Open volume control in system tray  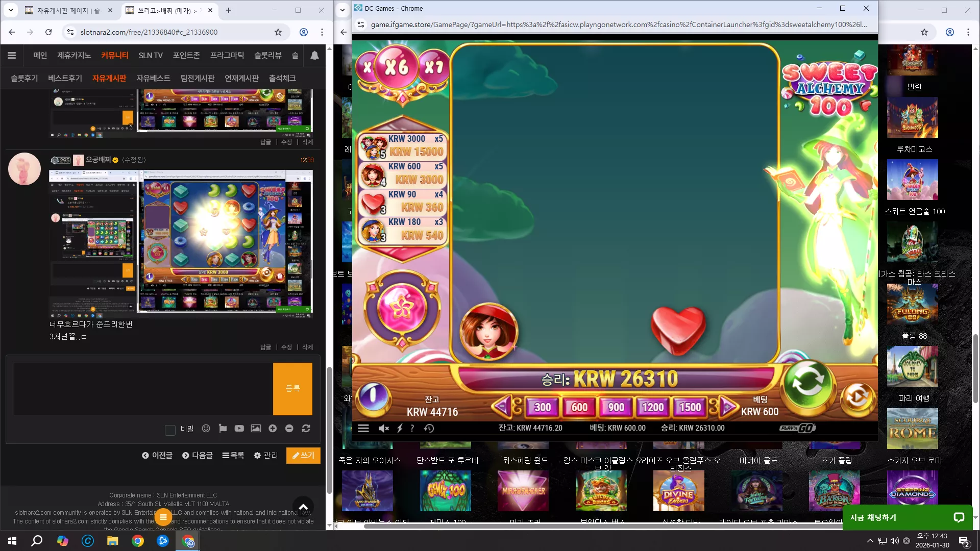(895, 541)
